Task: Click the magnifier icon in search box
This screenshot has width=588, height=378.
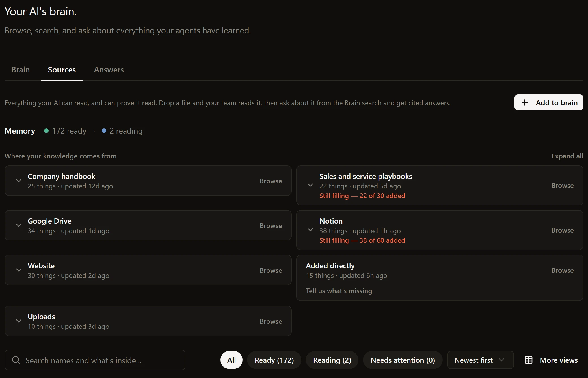Action: point(16,360)
